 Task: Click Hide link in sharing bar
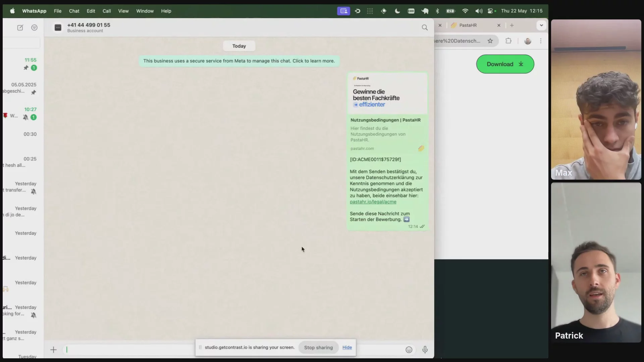[347, 347]
